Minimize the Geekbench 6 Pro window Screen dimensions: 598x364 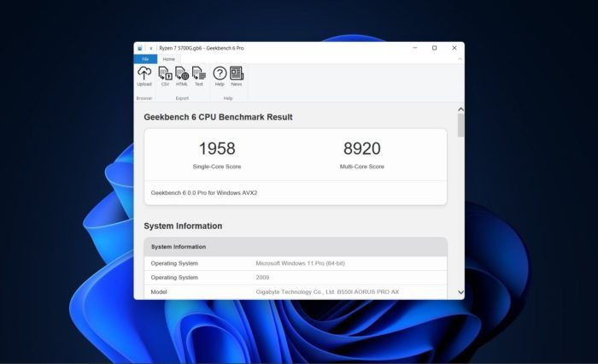coord(415,48)
